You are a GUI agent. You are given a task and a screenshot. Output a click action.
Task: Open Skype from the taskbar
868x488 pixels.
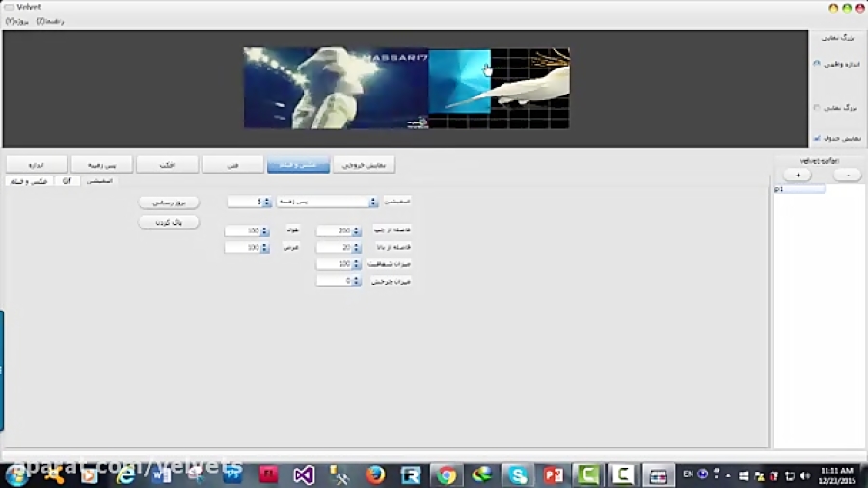tap(518, 474)
